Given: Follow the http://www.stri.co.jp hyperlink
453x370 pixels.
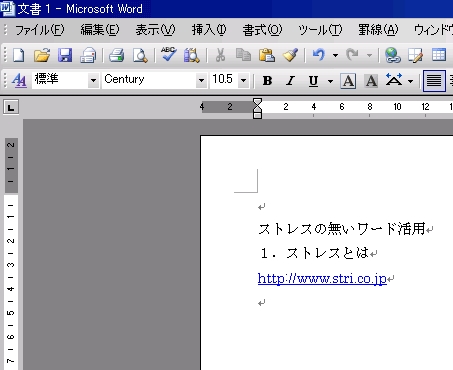Looking at the screenshot, I should [x=322, y=278].
